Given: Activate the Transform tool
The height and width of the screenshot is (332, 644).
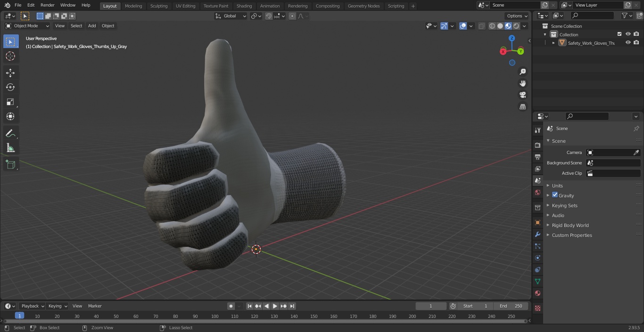Looking at the screenshot, I should point(10,116).
